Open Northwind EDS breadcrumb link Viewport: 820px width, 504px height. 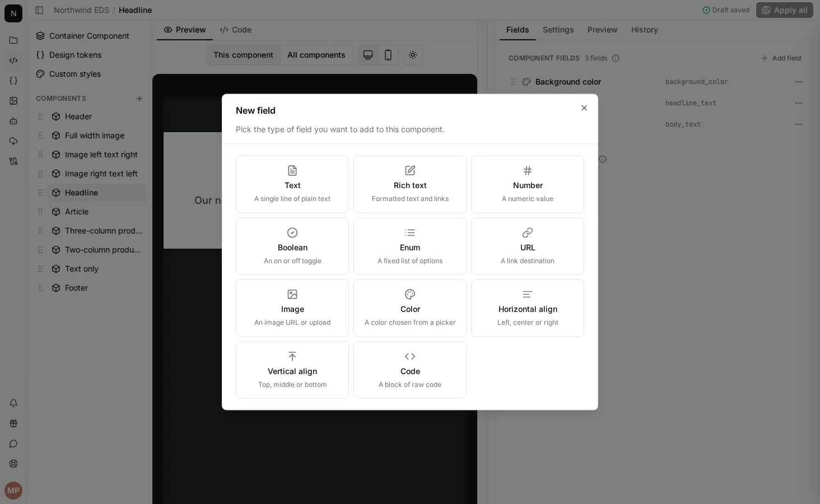[81, 10]
